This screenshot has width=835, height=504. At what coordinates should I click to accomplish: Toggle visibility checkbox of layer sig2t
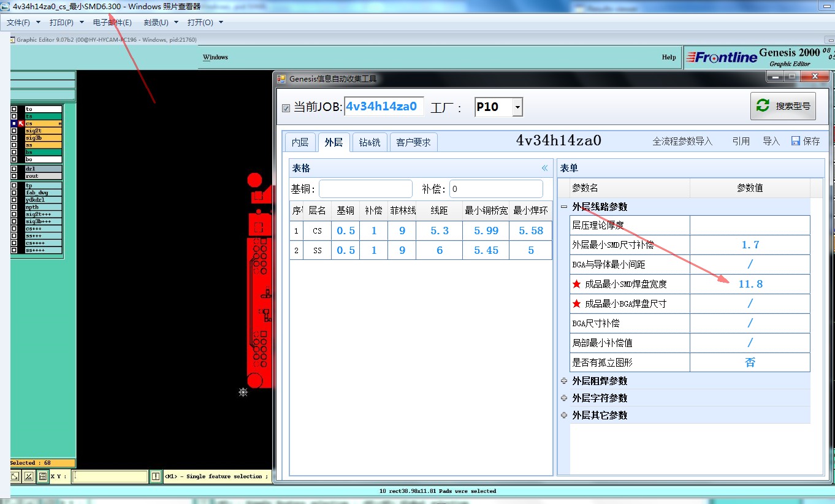coord(14,131)
